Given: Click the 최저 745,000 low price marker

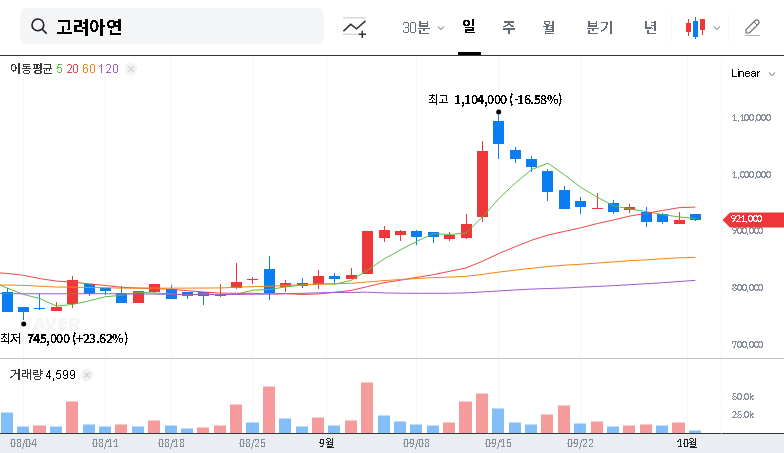Looking at the screenshot, I should [64, 338].
